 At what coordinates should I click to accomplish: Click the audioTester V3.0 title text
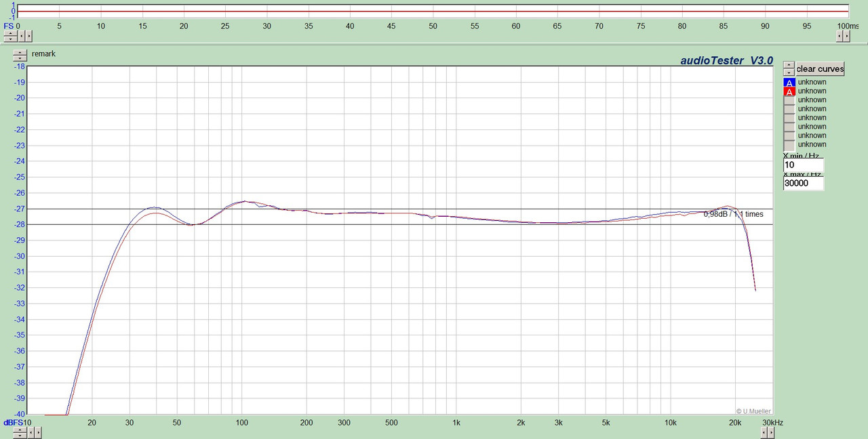tap(727, 60)
